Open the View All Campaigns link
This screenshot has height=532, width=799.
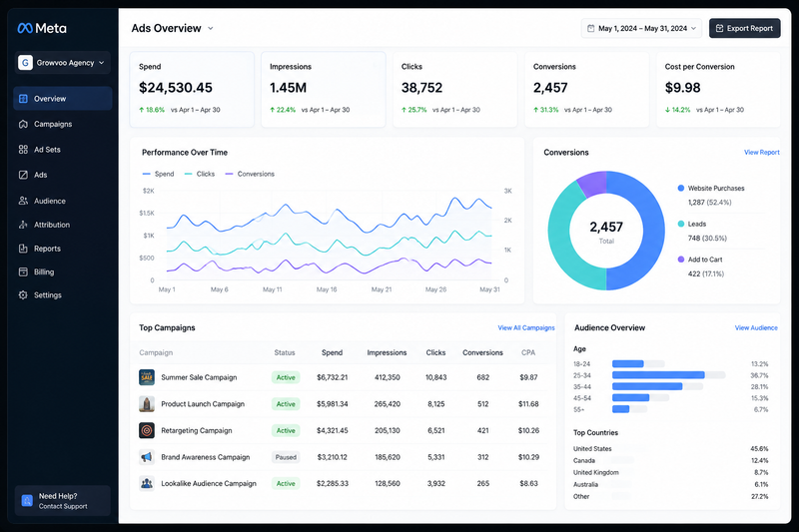pos(526,327)
